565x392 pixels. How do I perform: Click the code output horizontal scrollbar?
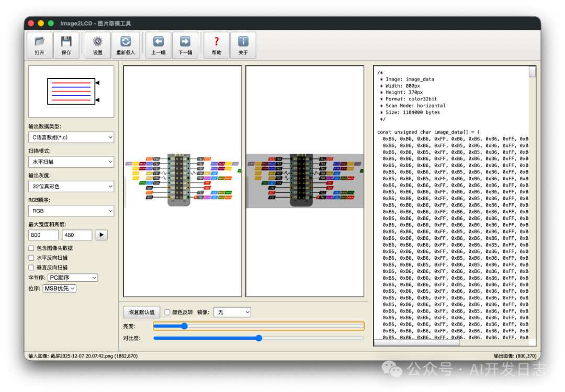pyautogui.click(x=416, y=343)
